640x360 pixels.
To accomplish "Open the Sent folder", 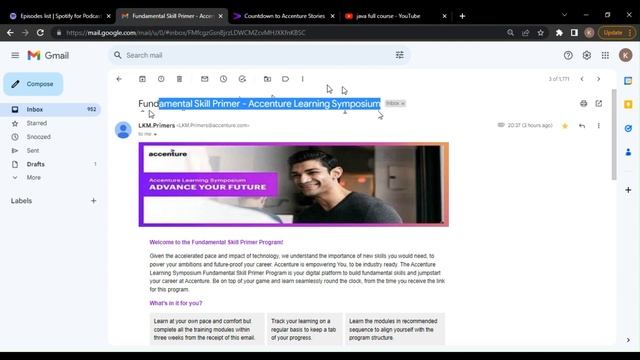I will click(x=33, y=151).
